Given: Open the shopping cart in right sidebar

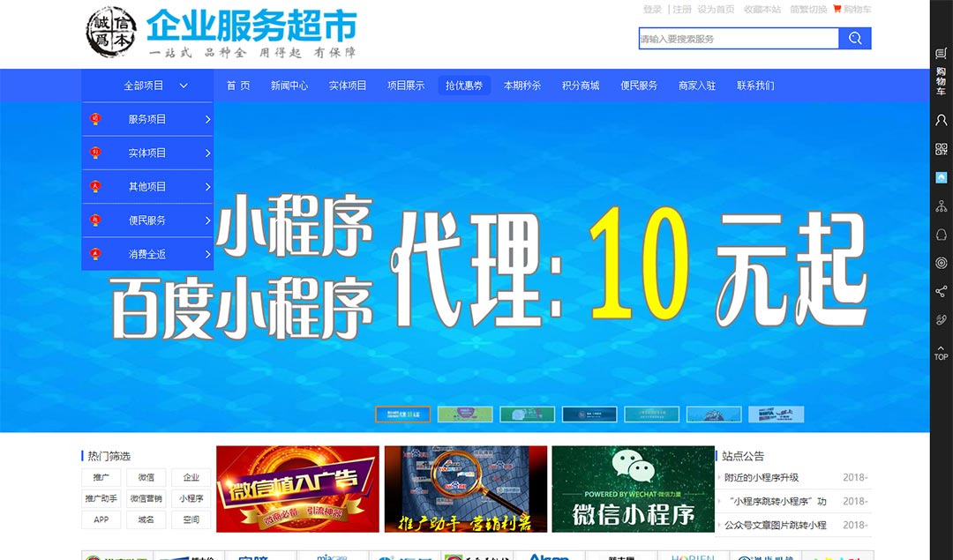Looking at the screenshot, I should [941, 71].
